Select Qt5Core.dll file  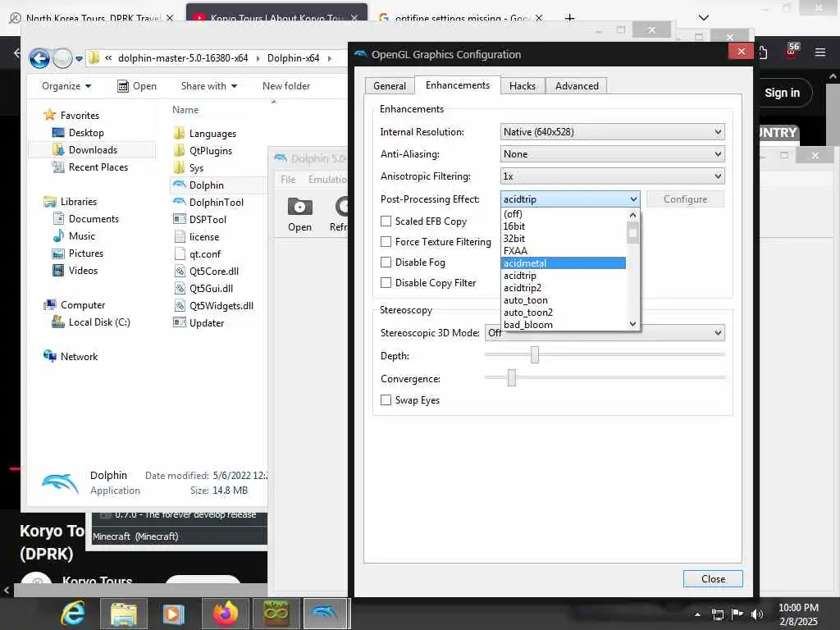tap(214, 271)
